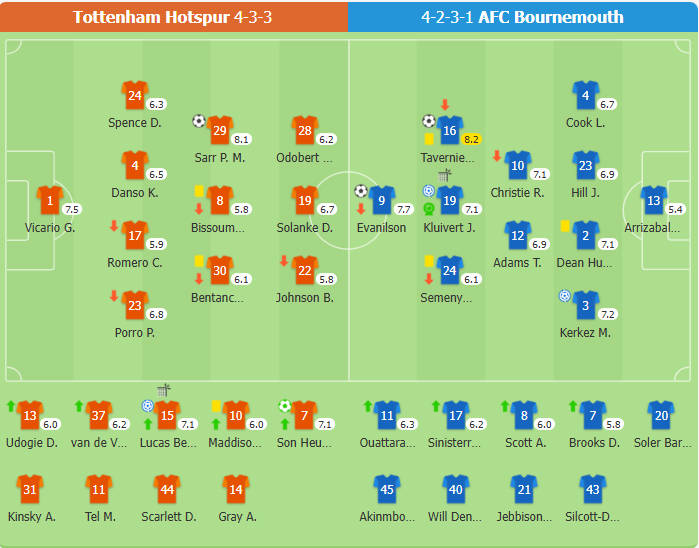Click the 7.5 rating badge for Vicario
This screenshot has width=699, height=548.
71,210
